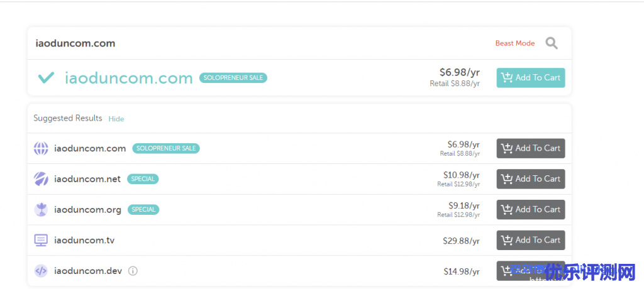This screenshot has width=644, height=289.
Task: Add iaoduncom.dev to cart
Action: click(x=530, y=271)
